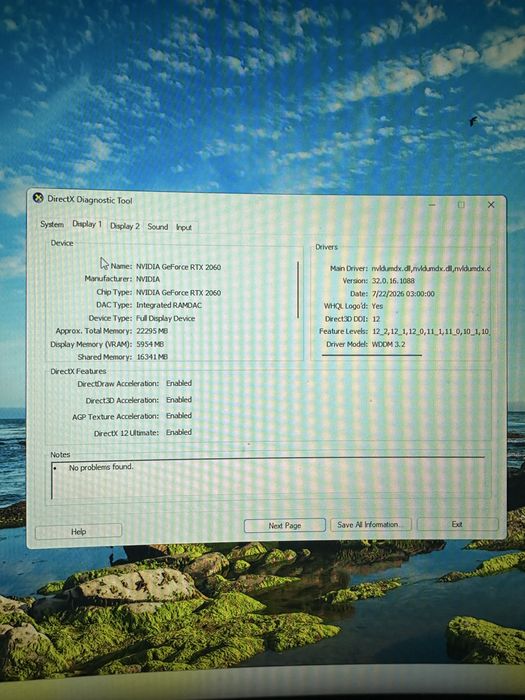
Task: Click the No problems found note
Action: (x=101, y=467)
